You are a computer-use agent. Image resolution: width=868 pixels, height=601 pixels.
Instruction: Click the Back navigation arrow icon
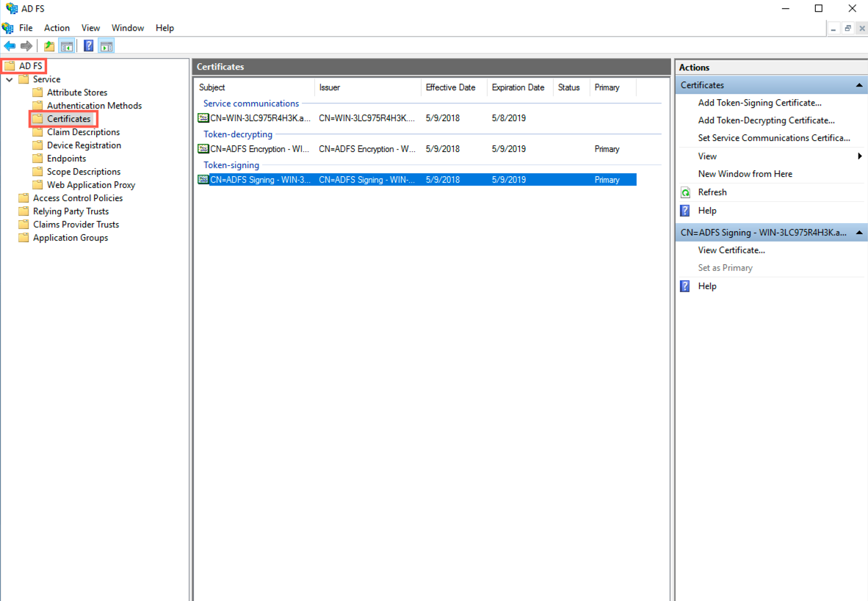[10, 45]
